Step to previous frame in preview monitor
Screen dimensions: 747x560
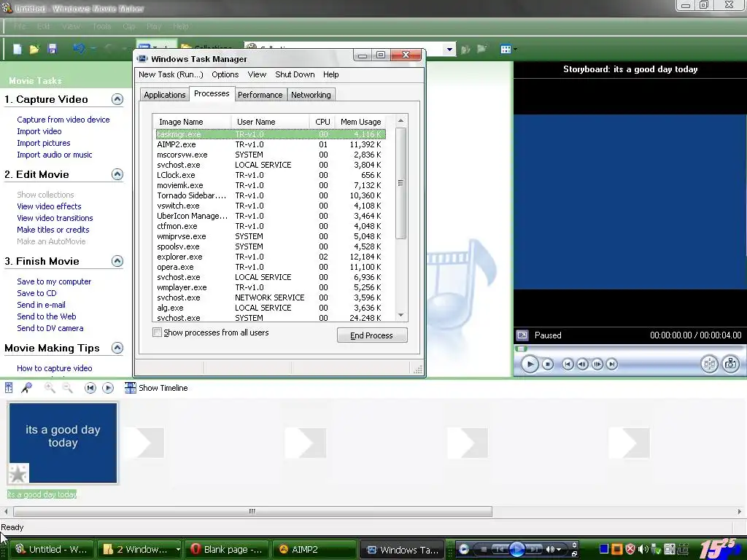[582, 365]
